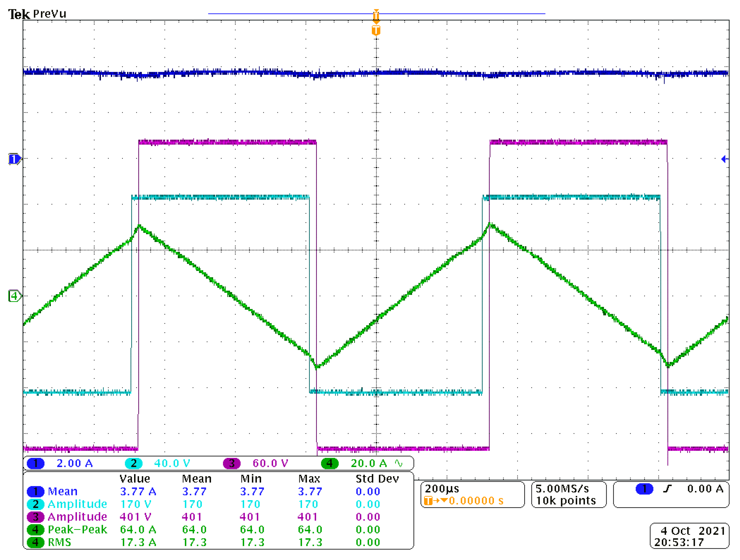Click the date and time readout

[x=689, y=536]
